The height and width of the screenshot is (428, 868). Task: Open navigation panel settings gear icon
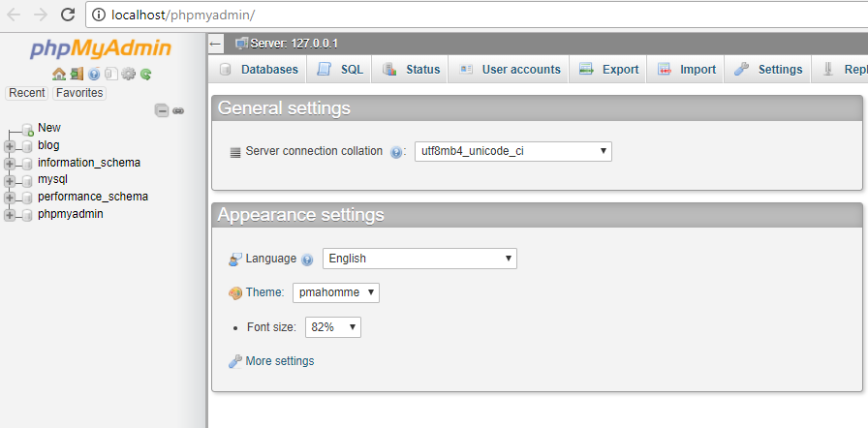(x=129, y=74)
